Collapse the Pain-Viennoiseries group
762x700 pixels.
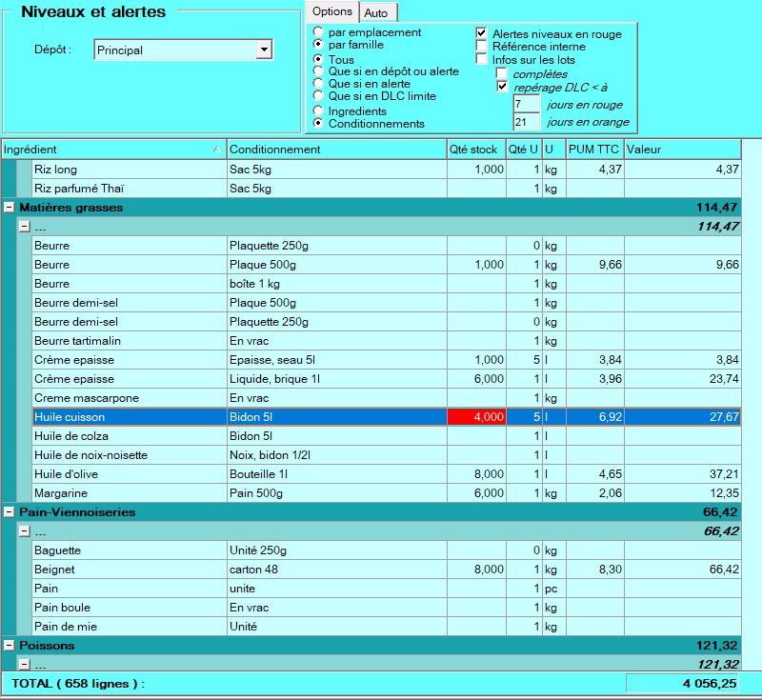9,512
